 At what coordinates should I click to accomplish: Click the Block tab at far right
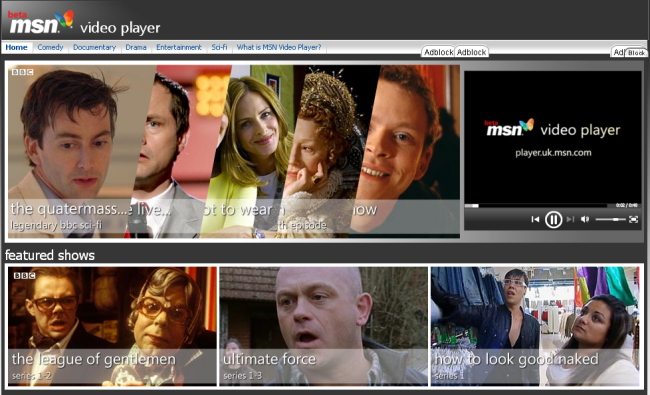tap(636, 53)
